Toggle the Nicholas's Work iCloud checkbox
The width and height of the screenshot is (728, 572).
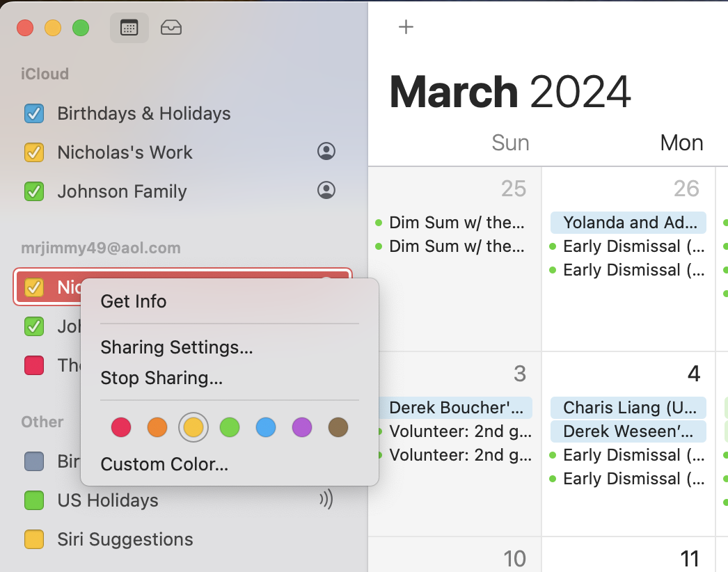[x=34, y=152]
